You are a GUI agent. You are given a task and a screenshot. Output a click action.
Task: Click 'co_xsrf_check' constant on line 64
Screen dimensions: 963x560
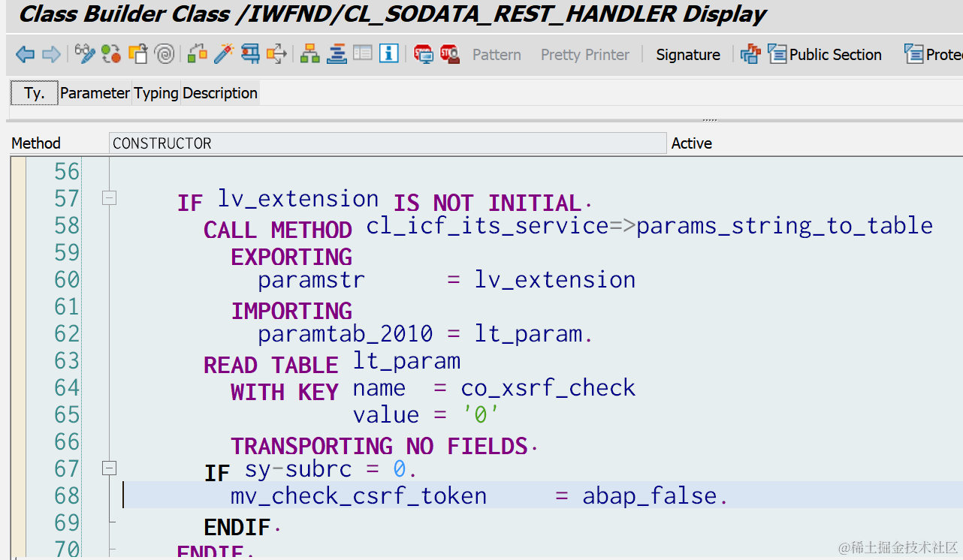pyautogui.click(x=548, y=388)
